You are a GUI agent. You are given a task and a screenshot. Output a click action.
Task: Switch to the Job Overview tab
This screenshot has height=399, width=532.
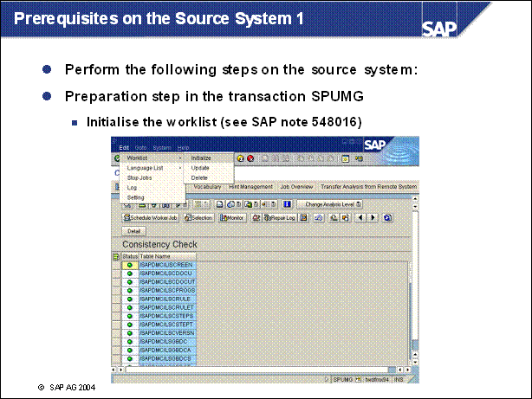(296, 187)
